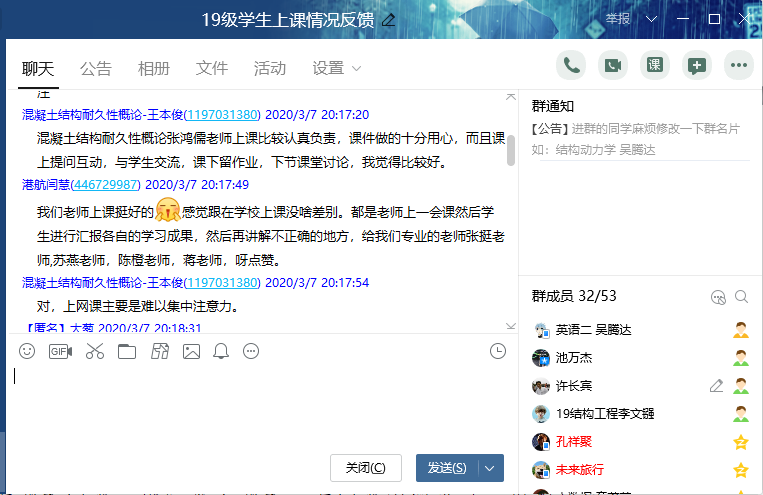This screenshot has height=495, width=763.
Task: Search group members with magnifier icon
Action: tap(741, 297)
